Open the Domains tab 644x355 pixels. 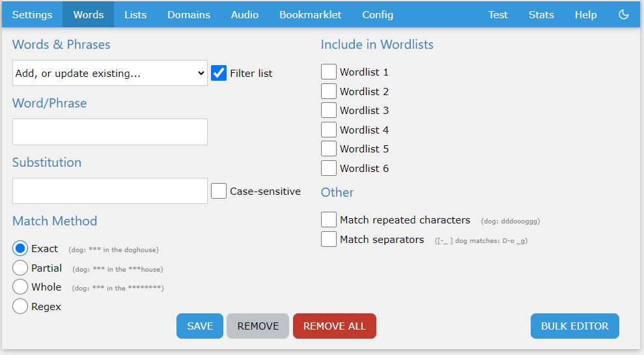(189, 14)
